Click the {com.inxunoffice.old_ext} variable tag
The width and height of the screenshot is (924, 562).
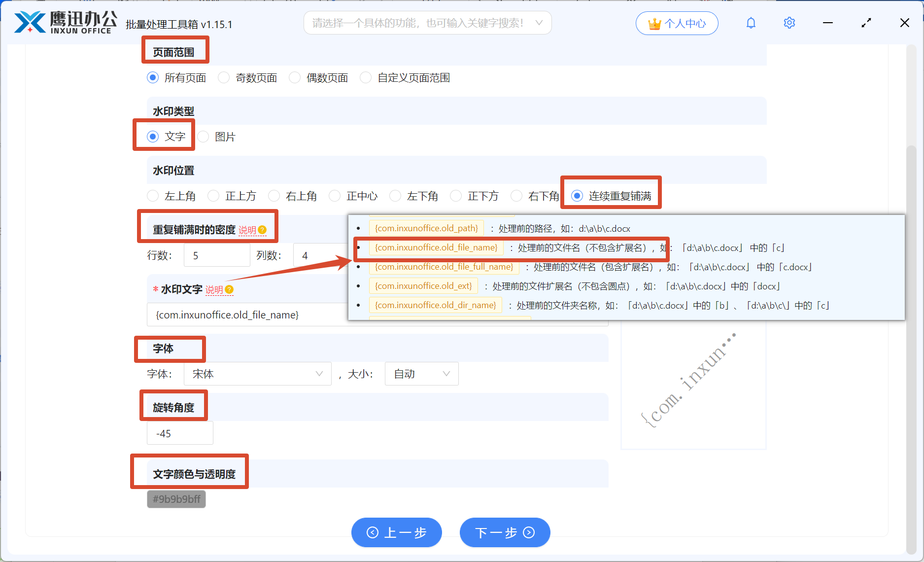(423, 286)
